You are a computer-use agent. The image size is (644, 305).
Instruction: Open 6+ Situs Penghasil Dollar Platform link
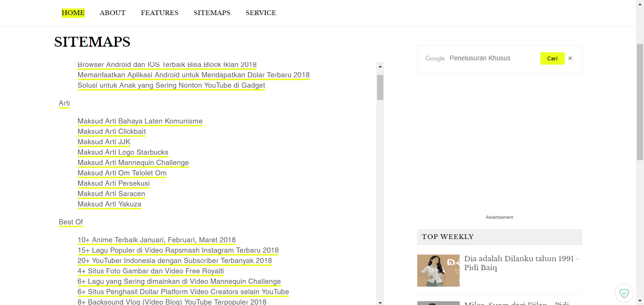[x=183, y=292]
